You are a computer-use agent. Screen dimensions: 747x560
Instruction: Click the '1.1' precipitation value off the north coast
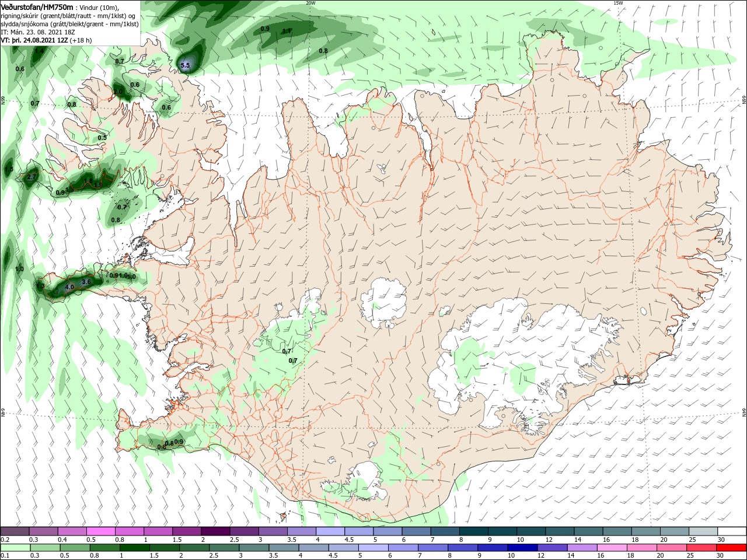coord(287,31)
